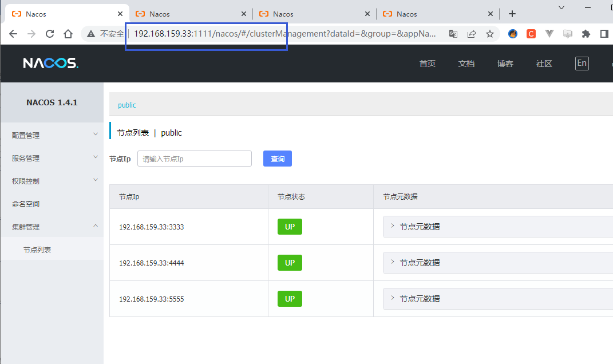Click the NACOS 1.4.1 version label
The width and height of the screenshot is (613, 364).
(52, 102)
